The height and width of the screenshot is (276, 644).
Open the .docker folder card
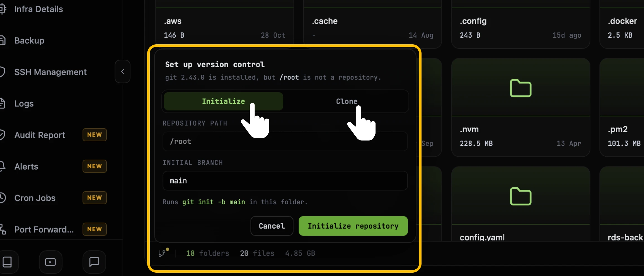[x=622, y=24]
